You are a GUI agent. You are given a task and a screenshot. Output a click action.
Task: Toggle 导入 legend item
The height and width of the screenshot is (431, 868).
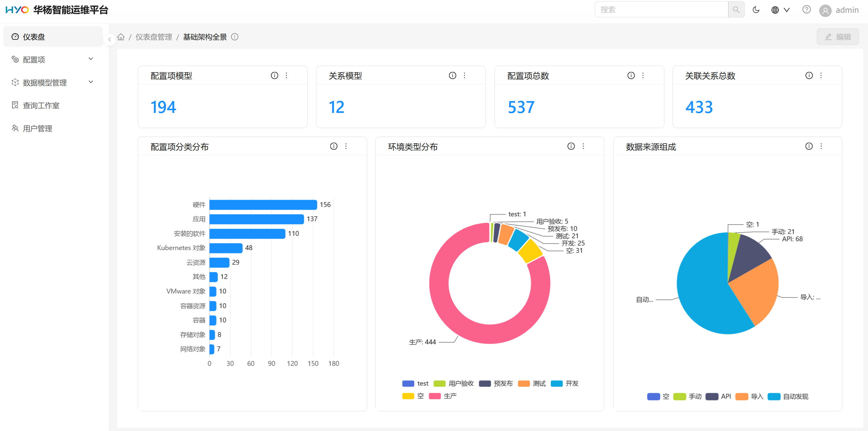[749, 397]
